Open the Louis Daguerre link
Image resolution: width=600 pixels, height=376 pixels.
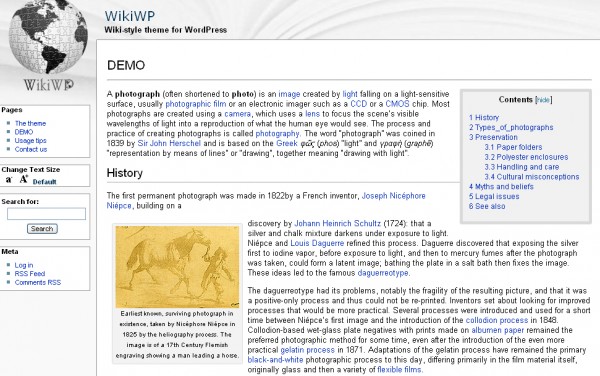click(x=317, y=243)
